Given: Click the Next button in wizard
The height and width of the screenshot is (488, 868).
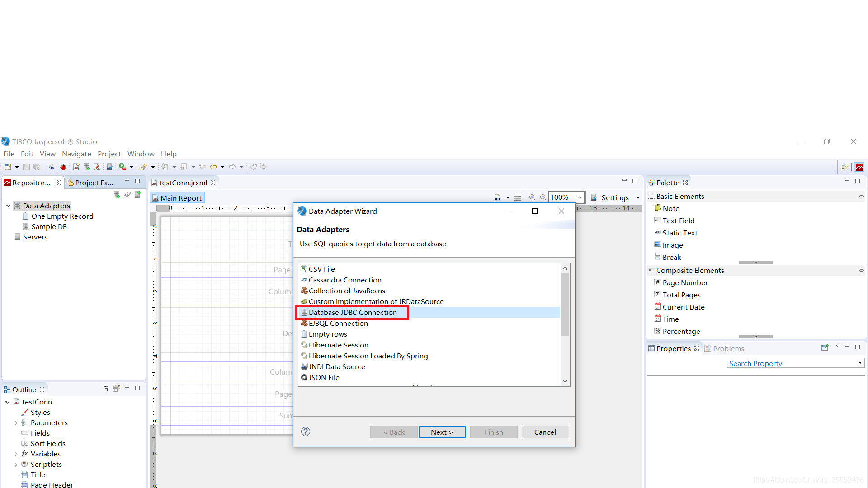Looking at the screenshot, I should click(x=442, y=432).
